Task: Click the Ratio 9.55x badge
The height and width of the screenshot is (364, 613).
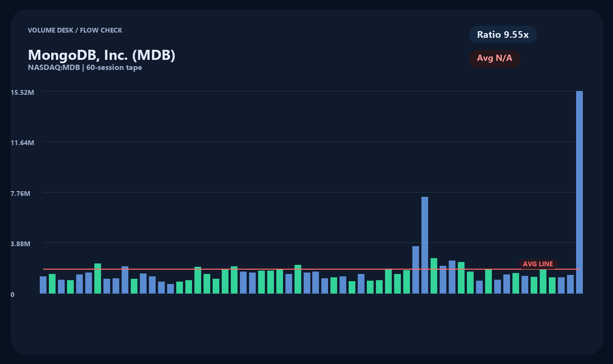Action: pyautogui.click(x=503, y=34)
